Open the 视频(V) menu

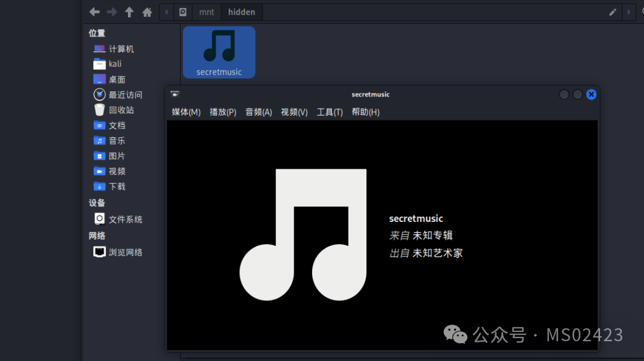(x=294, y=112)
